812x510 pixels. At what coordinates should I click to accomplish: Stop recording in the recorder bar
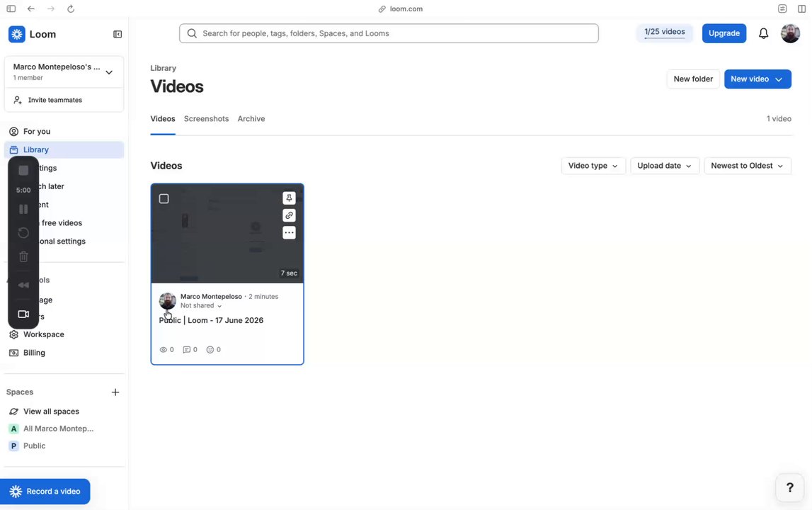[x=23, y=171]
